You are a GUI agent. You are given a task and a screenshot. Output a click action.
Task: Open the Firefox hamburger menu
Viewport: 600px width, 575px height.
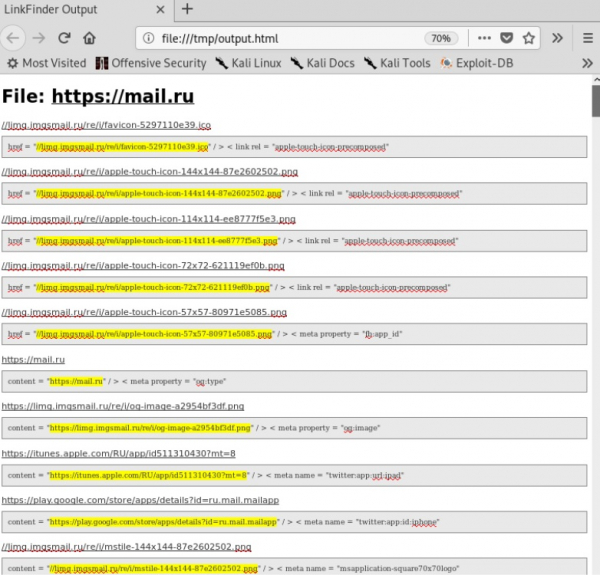[584, 38]
